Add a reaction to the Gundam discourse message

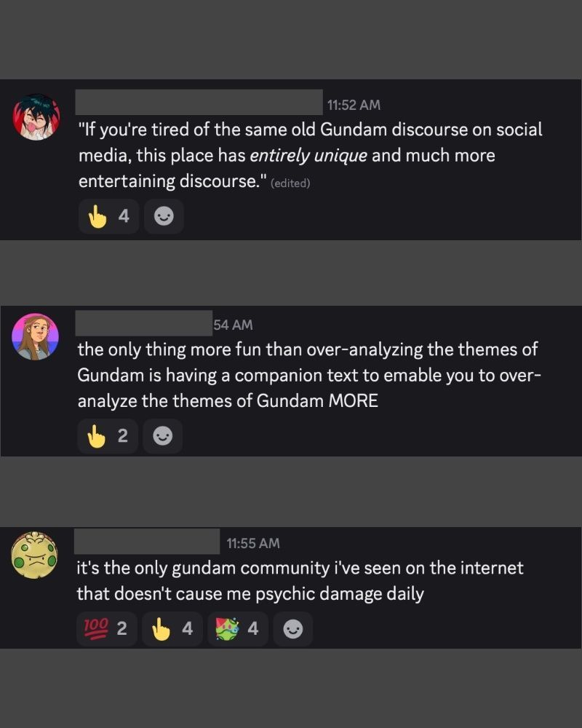(x=164, y=216)
